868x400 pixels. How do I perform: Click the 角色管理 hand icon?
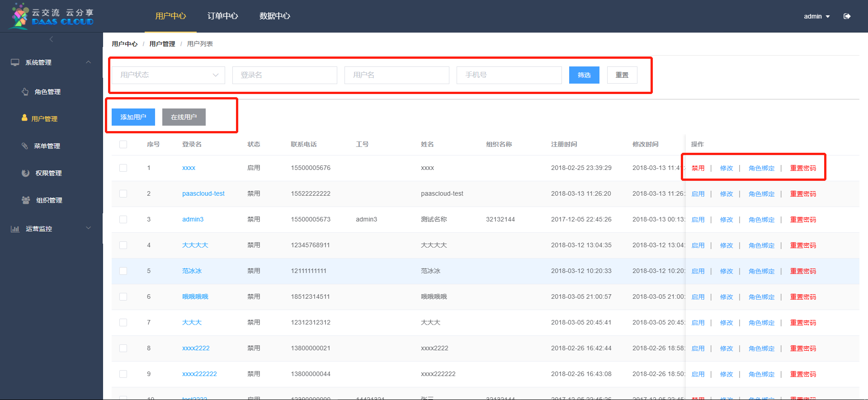click(x=25, y=92)
